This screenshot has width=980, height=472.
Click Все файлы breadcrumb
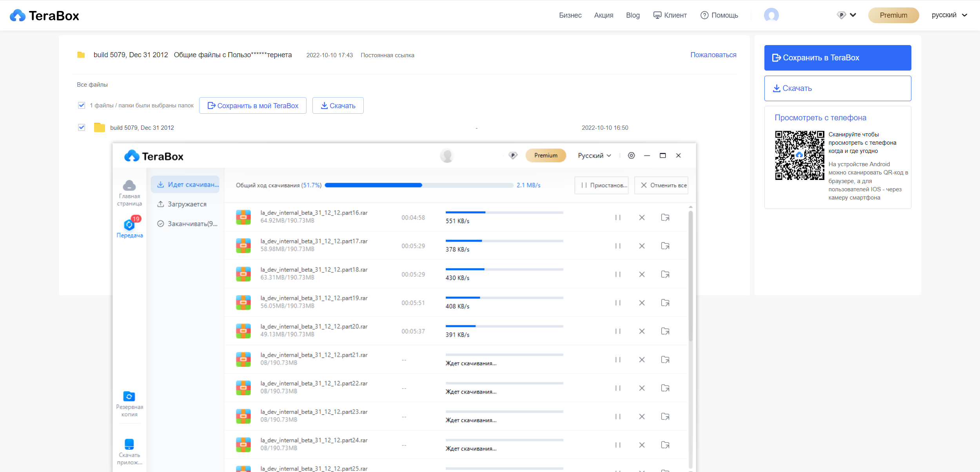click(92, 85)
